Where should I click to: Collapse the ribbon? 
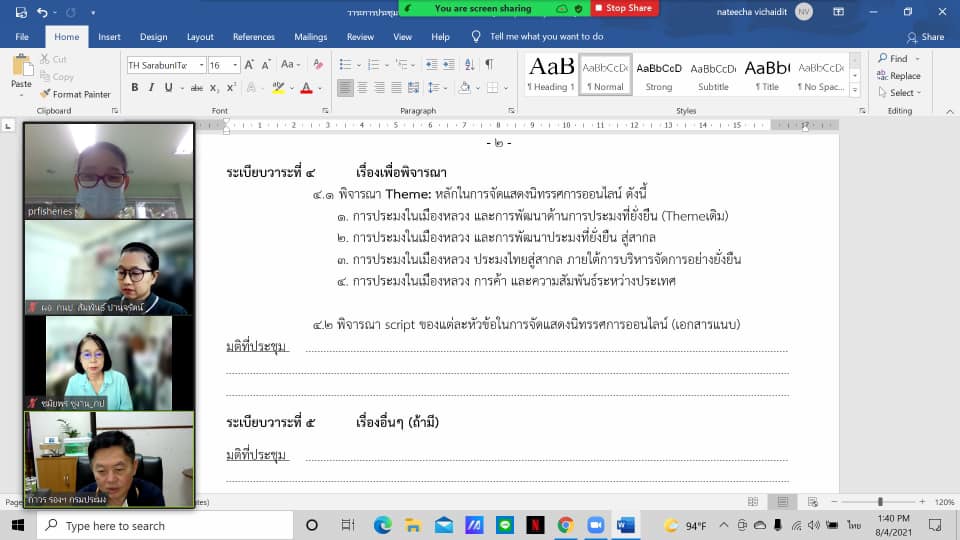tap(950, 111)
